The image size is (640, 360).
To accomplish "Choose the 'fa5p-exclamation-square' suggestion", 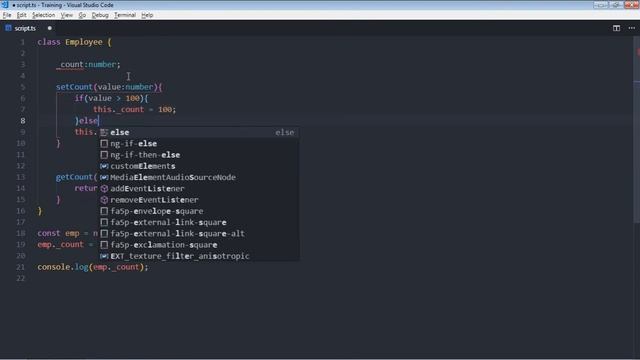I will 200,245.
